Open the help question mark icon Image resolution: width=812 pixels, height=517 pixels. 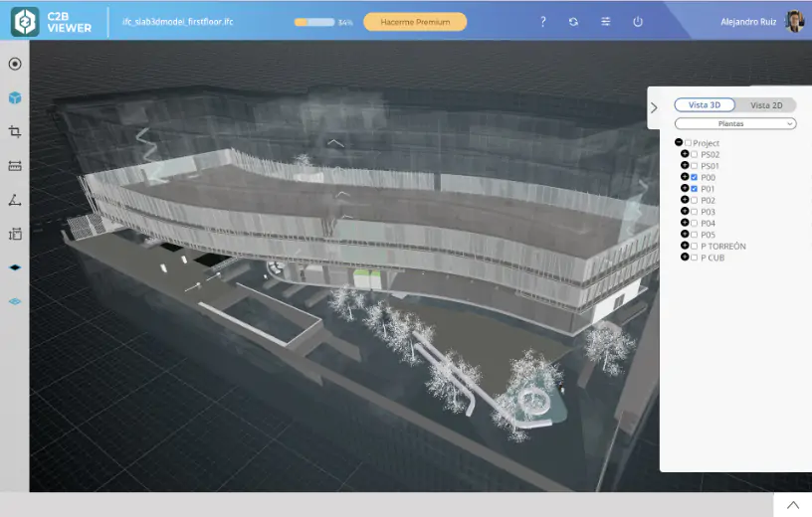[542, 22]
